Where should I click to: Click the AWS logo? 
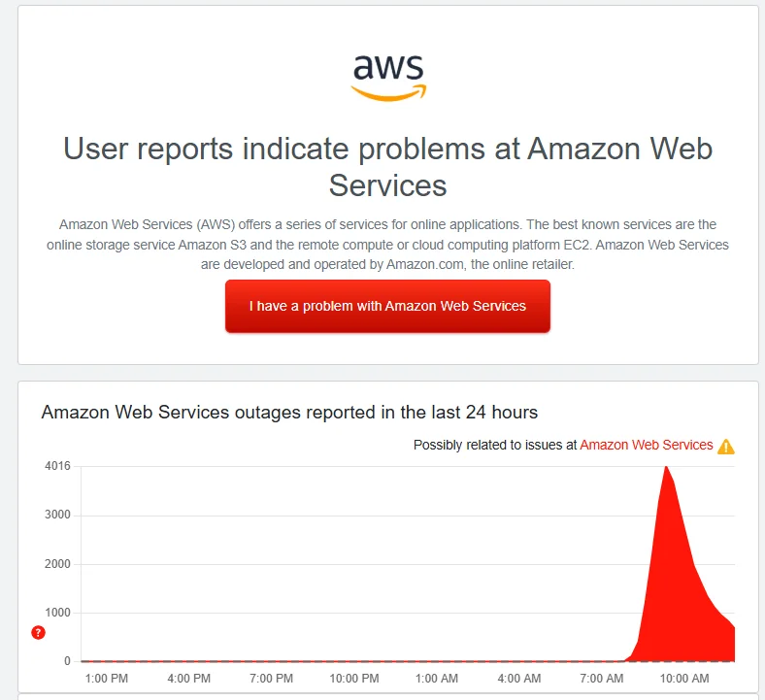click(x=387, y=77)
